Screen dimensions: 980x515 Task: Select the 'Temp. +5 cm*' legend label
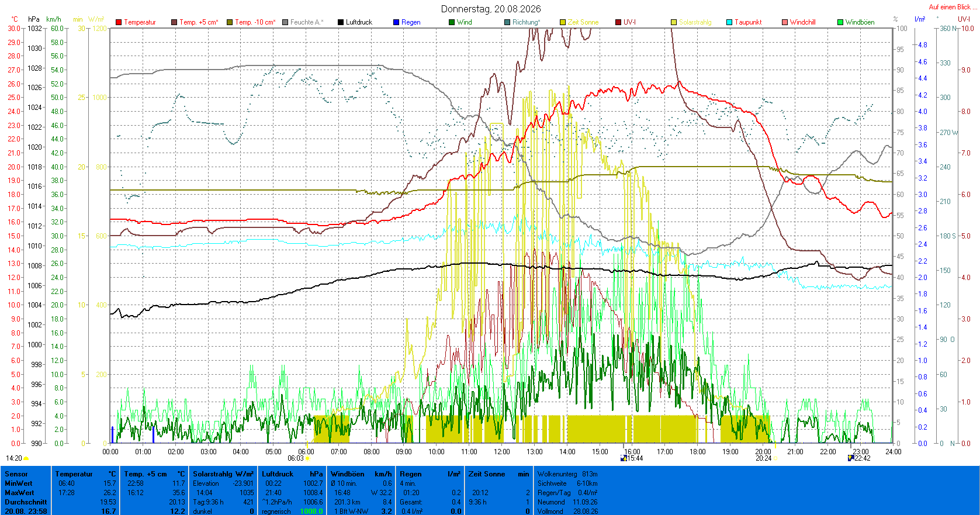pyautogui.click(x=199, y=22)
